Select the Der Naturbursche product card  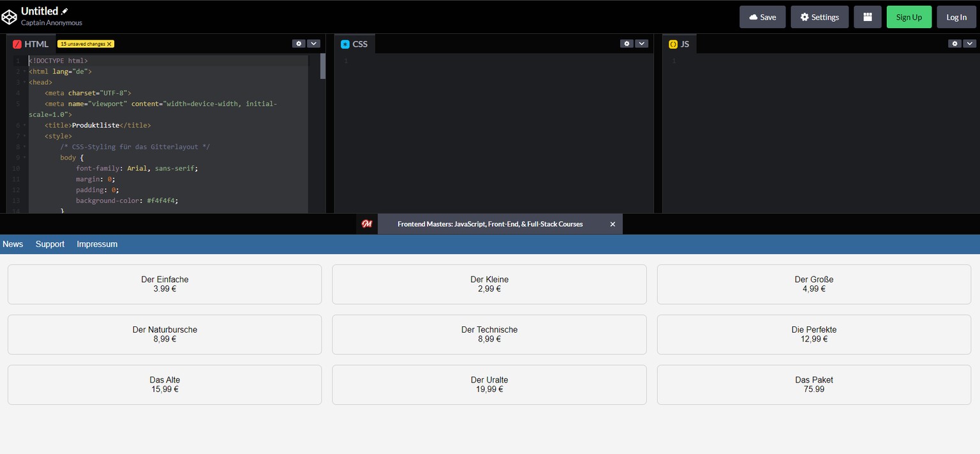[x=165, y=335]
